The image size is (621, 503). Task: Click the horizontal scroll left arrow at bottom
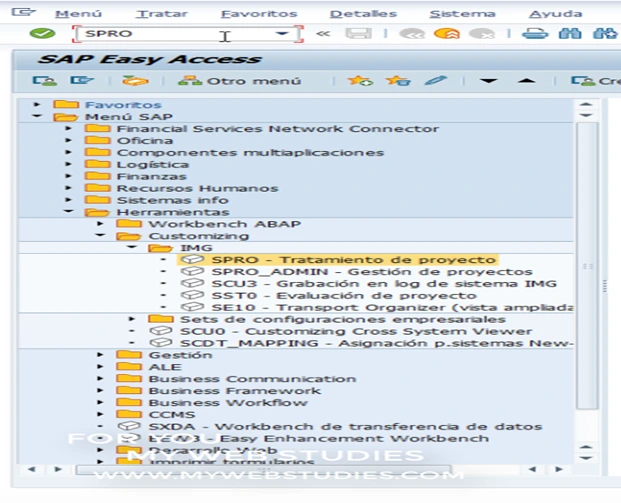point(31,469)
